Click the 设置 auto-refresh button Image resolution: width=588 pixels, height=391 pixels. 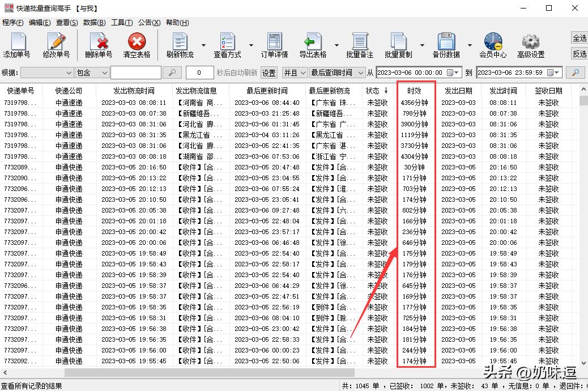[269, 73]
